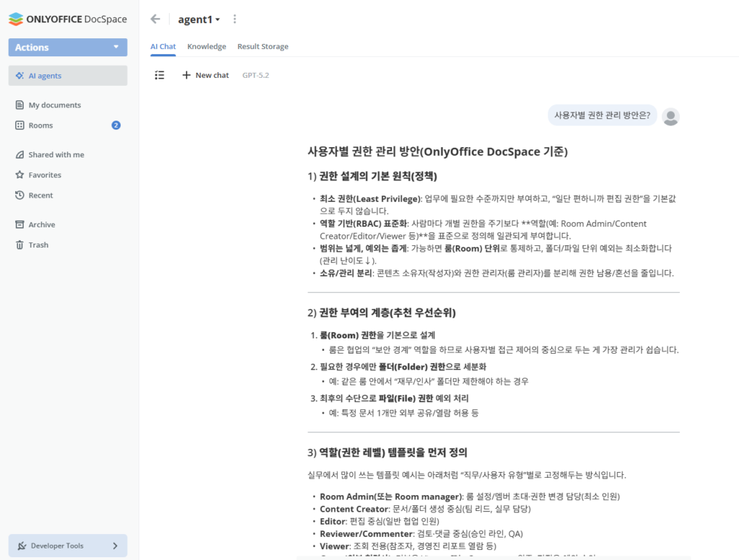Click the Rooms grid icon
Viewport: 739px width, 560px height.
coord(19,125)
